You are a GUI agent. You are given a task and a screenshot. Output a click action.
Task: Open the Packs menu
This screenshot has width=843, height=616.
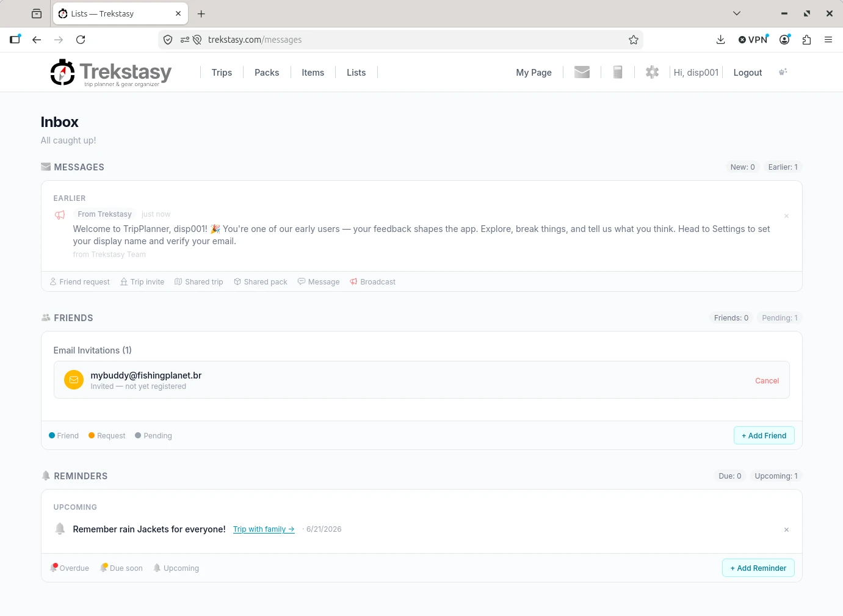(x=267, y=73)
